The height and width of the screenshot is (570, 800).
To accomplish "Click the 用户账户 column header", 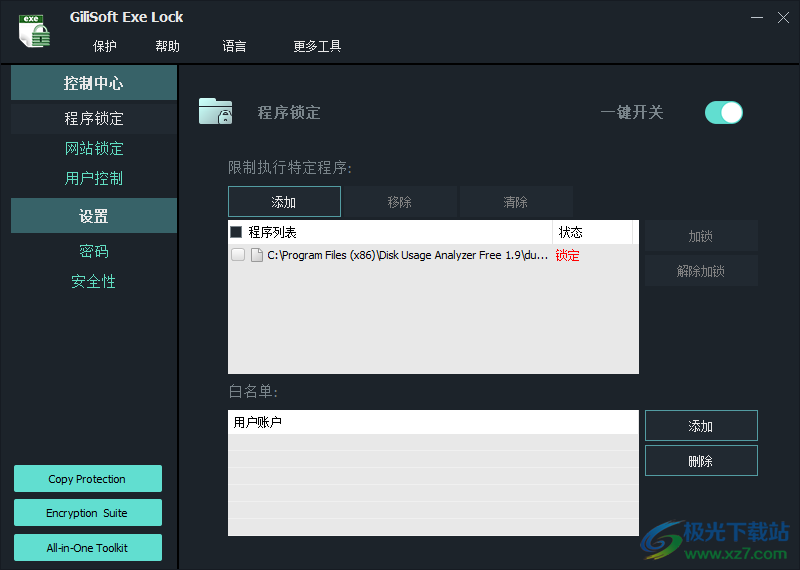I will [433, 422].
